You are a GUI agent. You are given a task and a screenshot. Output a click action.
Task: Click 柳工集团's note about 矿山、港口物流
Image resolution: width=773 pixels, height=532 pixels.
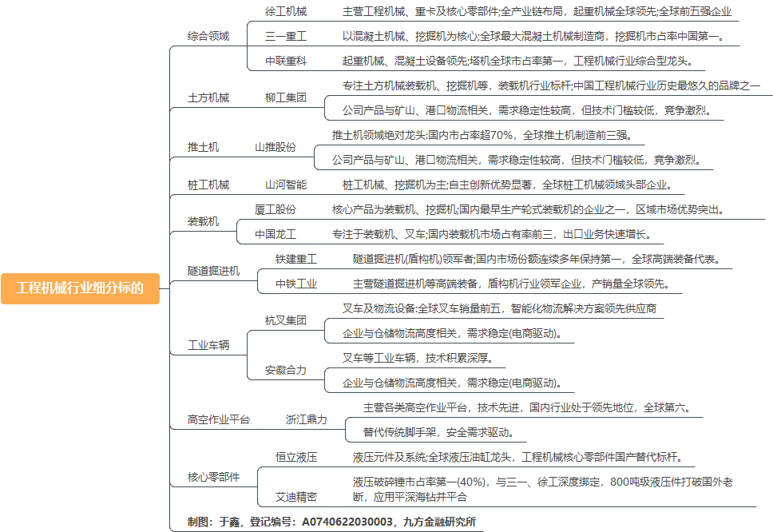[528, 110]
